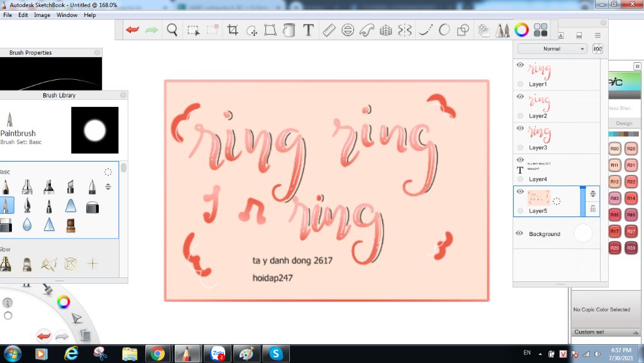Select the water drop smear brush
Image resolution: width=644 pixels, height=363 pixels.
pos(27,225)
